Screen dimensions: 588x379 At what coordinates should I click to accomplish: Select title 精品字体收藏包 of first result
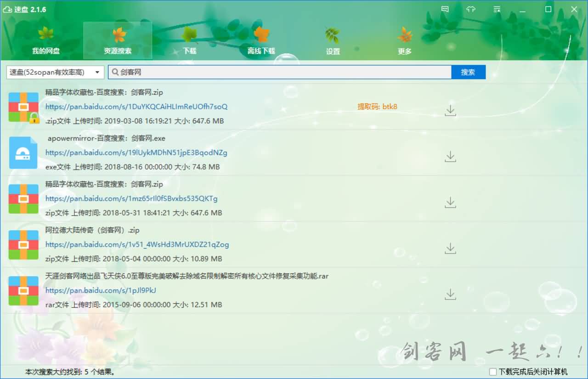[104, 92]
